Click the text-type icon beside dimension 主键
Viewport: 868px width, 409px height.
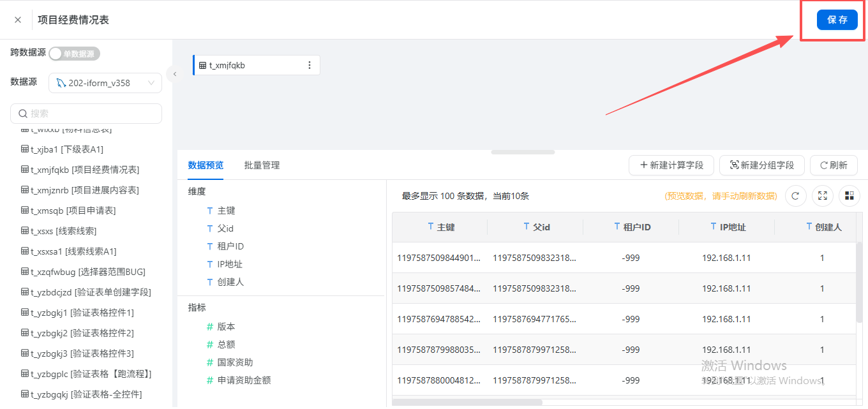(210, 211)
